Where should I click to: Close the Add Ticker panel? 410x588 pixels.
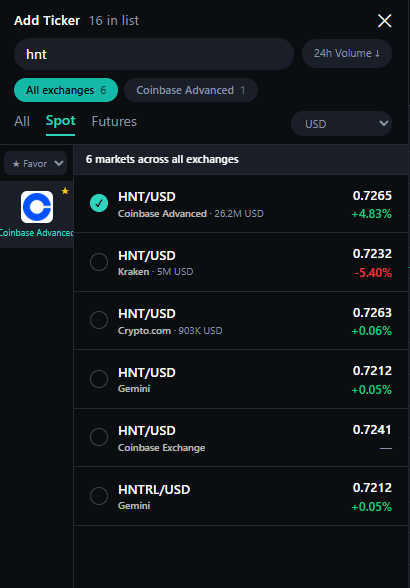pyautogui.click(x=384, y=21)
